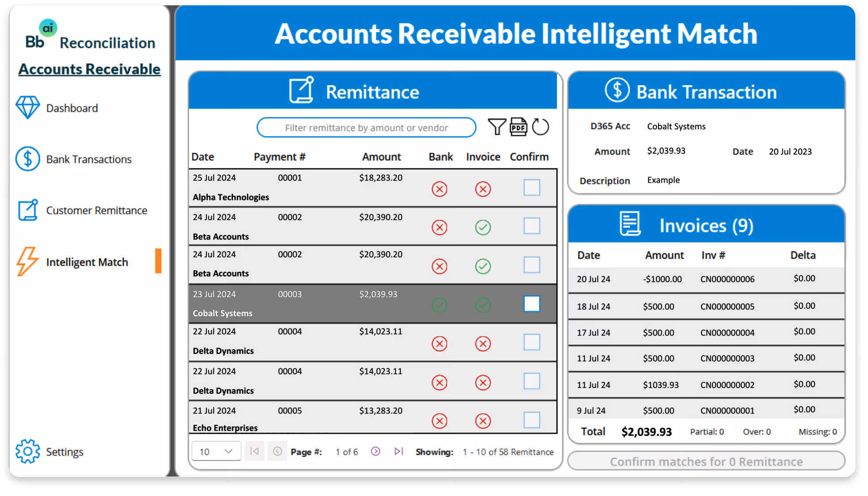The image size is (868, 496).
Task: Open Settings gear icon
Action: coord(27,451)
